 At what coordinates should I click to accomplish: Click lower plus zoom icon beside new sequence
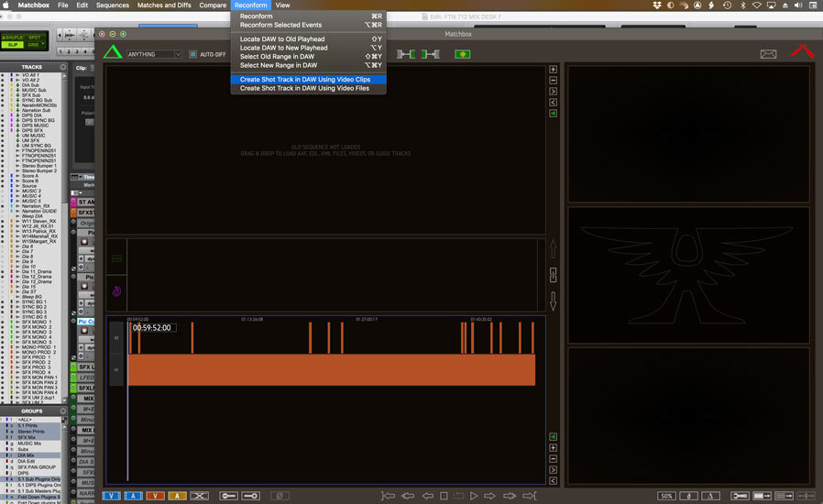pyautogui.click(x=554, y=448)
